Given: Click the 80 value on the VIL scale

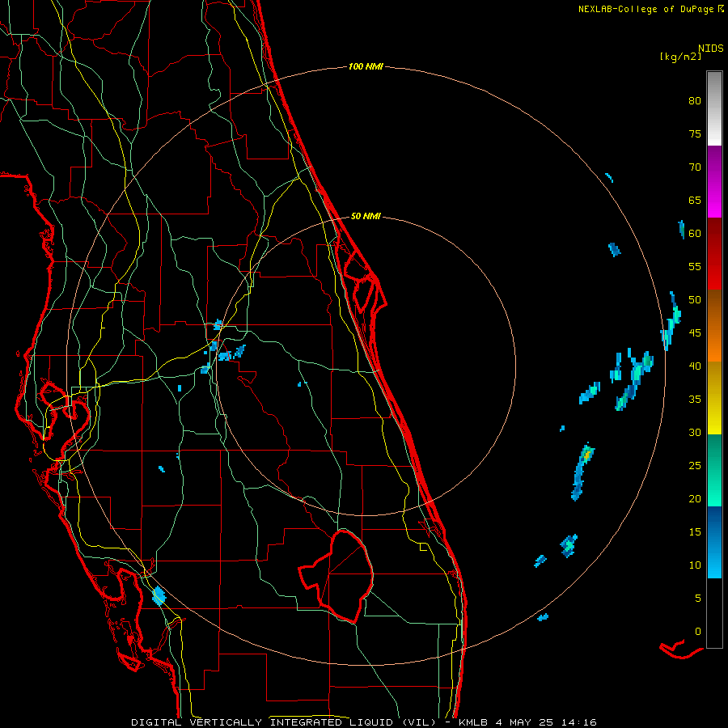Looking at the screenshot, I should [x=695, y=101].
